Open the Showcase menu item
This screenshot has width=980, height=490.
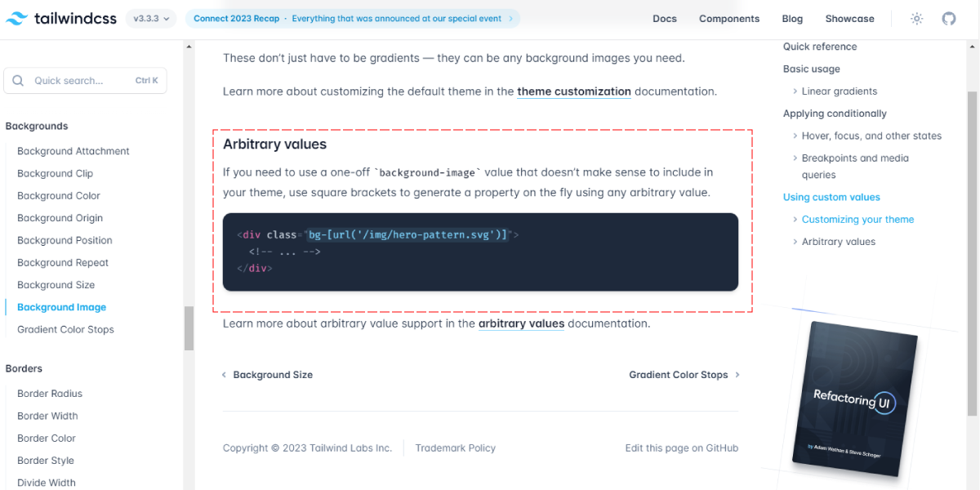click(x=849, y=19)
